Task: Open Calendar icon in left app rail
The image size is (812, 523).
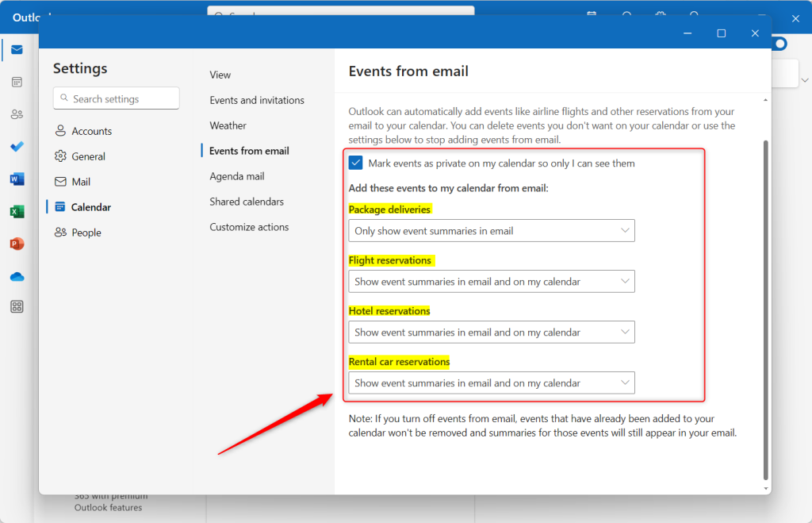Action: click(17, 82)
